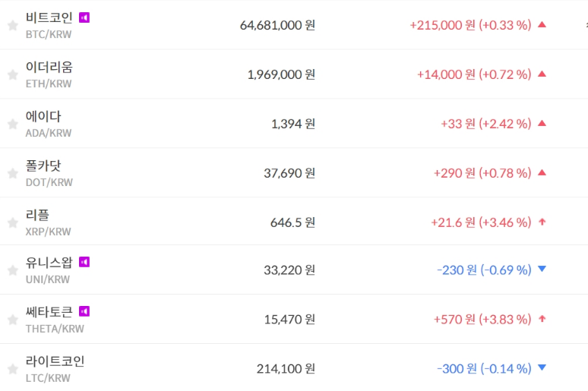Click the star icon beside Polkadot
Viewport: 588px width, 391px height.
[12, 173]
